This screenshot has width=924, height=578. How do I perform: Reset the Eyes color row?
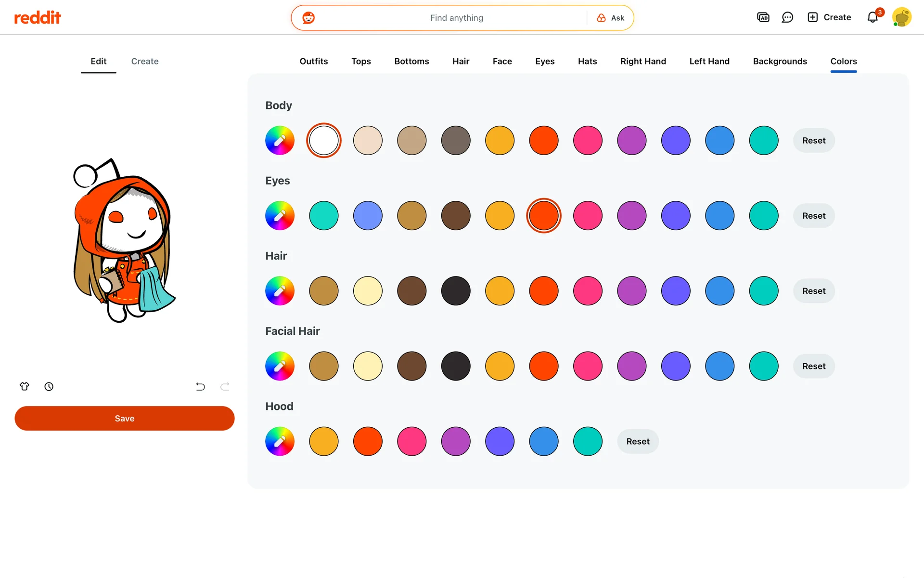coord(813,216)
